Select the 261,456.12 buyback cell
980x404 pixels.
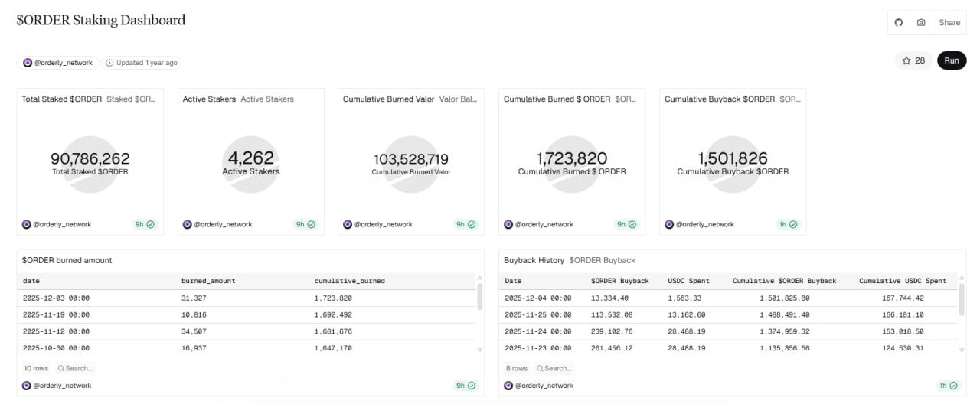click(x=612, y=348)
